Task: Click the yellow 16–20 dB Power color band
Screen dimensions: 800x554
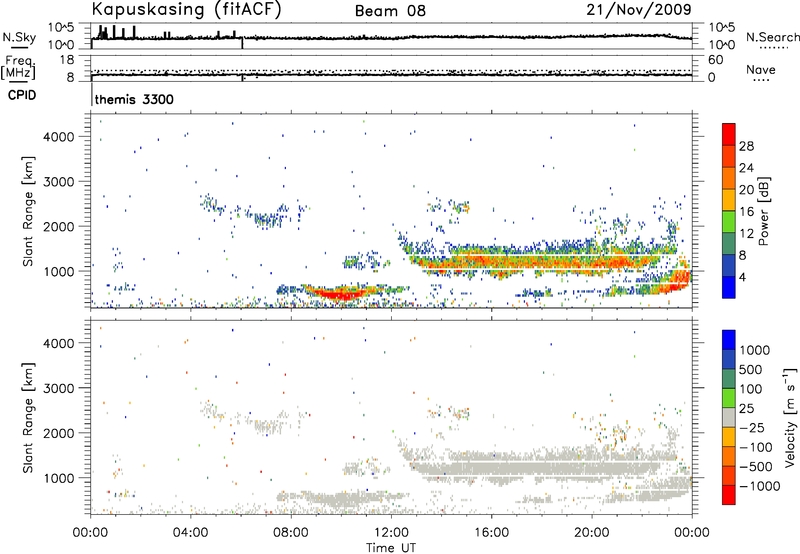Action: click(x=729, y=200)
